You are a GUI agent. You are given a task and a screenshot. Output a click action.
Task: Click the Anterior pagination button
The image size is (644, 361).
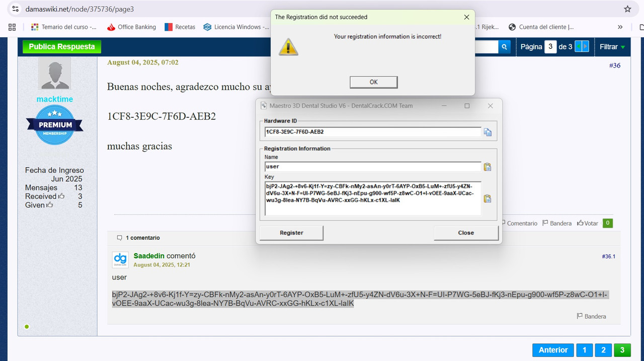(553, 350)
